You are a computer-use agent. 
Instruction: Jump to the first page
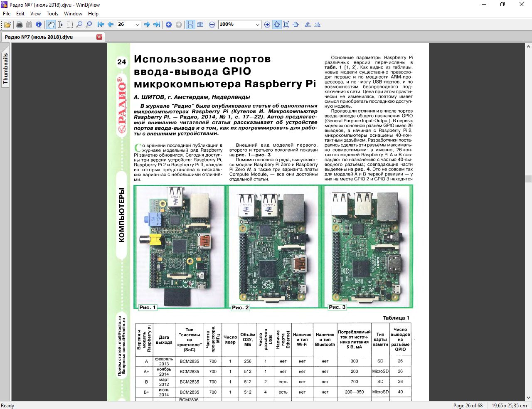tap(101, 25)
